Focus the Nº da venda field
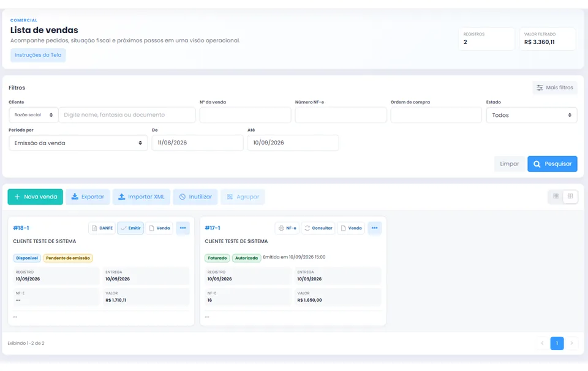Image resolution: width=588 pixels, height=371 pixels. 245,115
